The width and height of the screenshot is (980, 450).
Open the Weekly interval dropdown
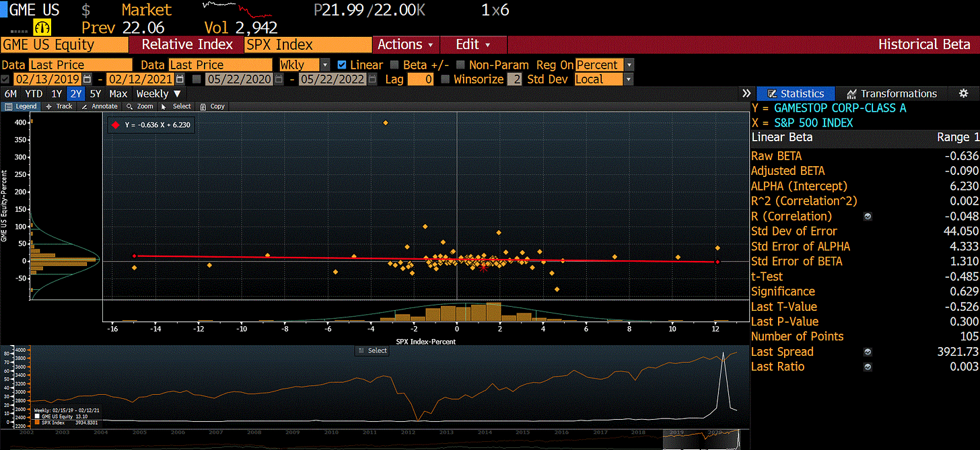click(159, 93)
